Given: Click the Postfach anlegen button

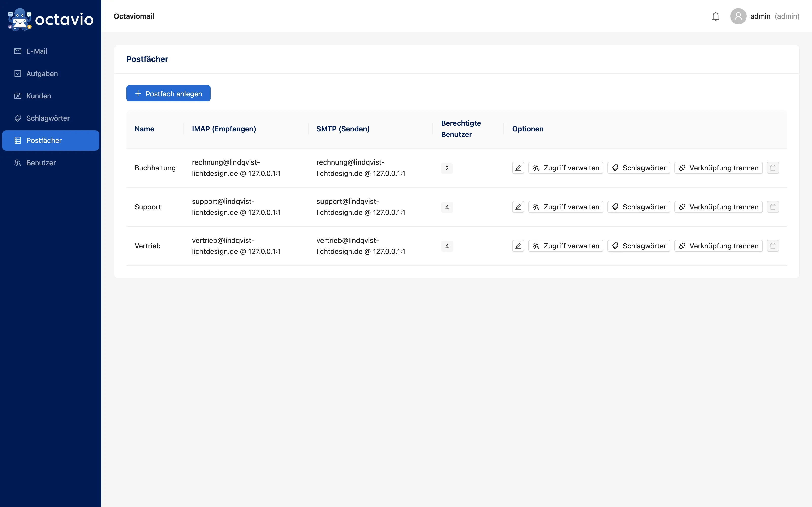Looking at the screenshot, I should (168, 93).
